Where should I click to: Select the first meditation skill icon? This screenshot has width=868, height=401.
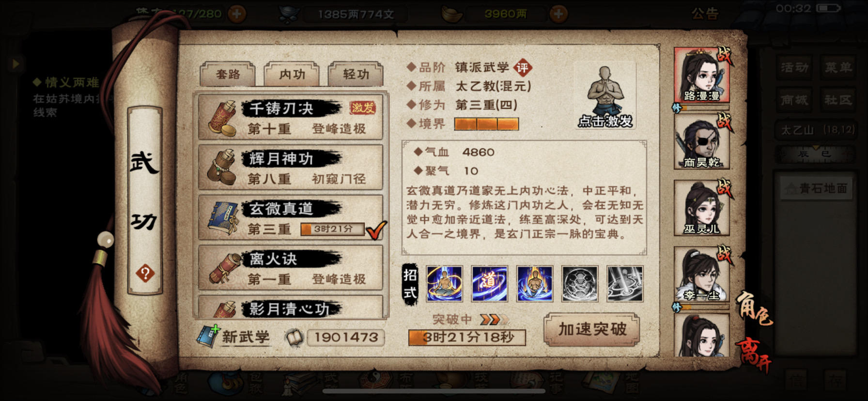(444, 283)
